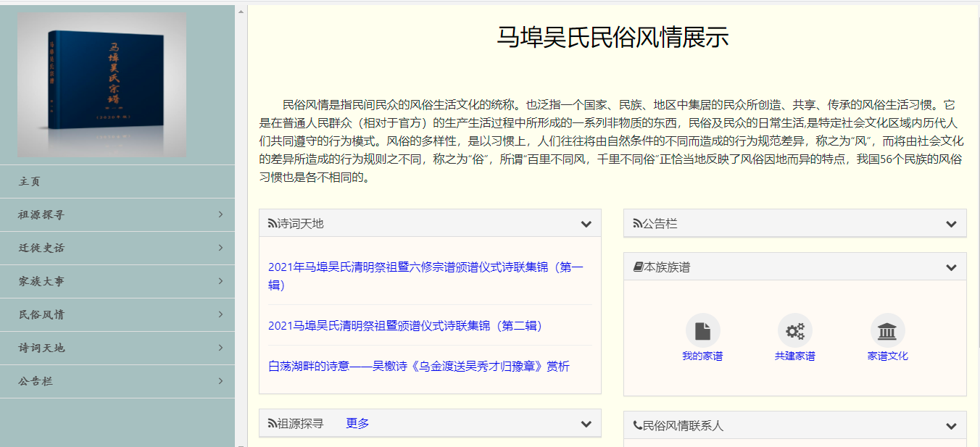The image size is (980, 447).
Task: Collapse the 公告栏 panel chevron
Action: pyautogui.click(x=951, y=224)
